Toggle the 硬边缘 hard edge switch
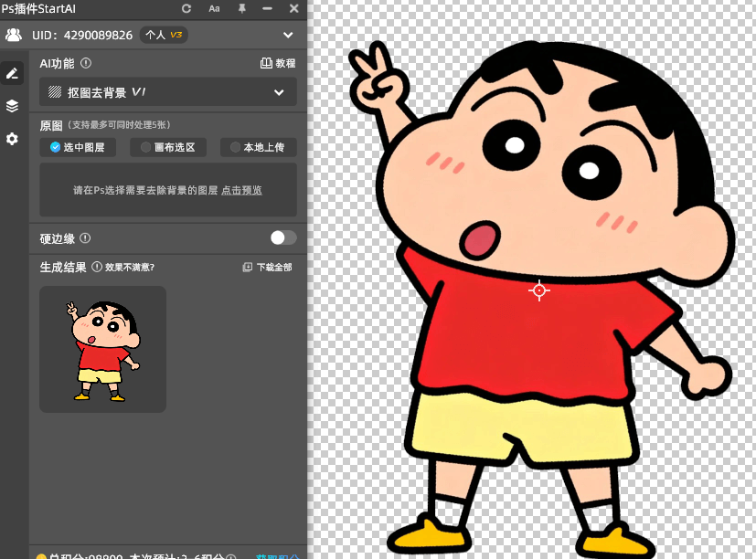The width and height of the screenshot is (756, 559). (x=283, y=237)
